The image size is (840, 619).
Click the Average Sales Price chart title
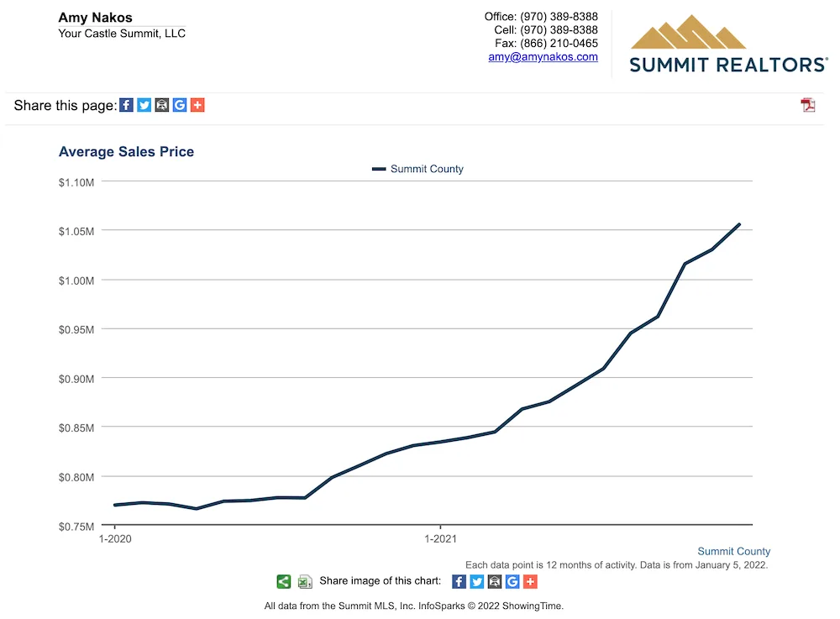tap(126, 151)
